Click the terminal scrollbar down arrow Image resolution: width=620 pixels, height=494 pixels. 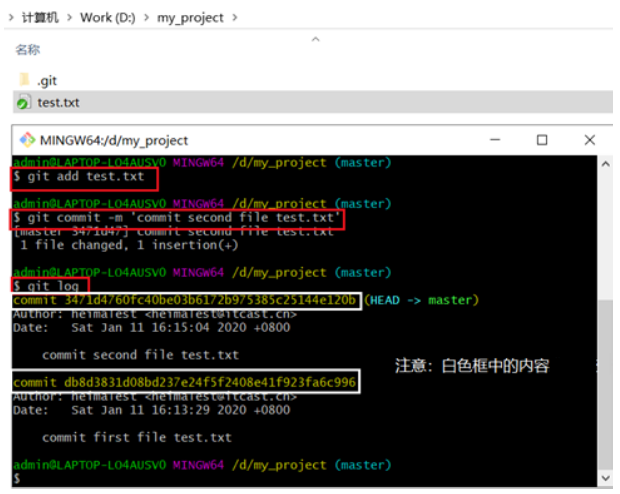(x=605, y=478)
